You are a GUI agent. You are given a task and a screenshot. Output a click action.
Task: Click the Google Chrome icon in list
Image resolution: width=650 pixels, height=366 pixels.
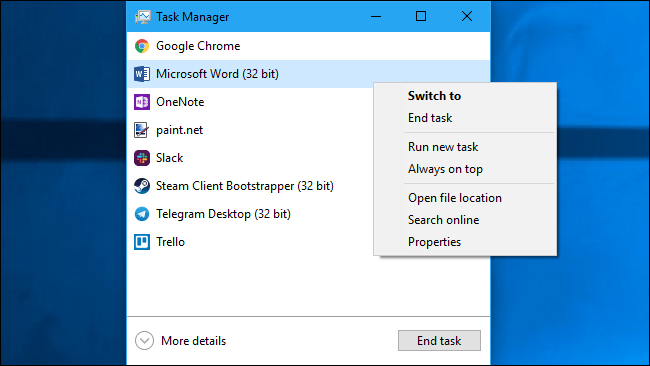142,46
